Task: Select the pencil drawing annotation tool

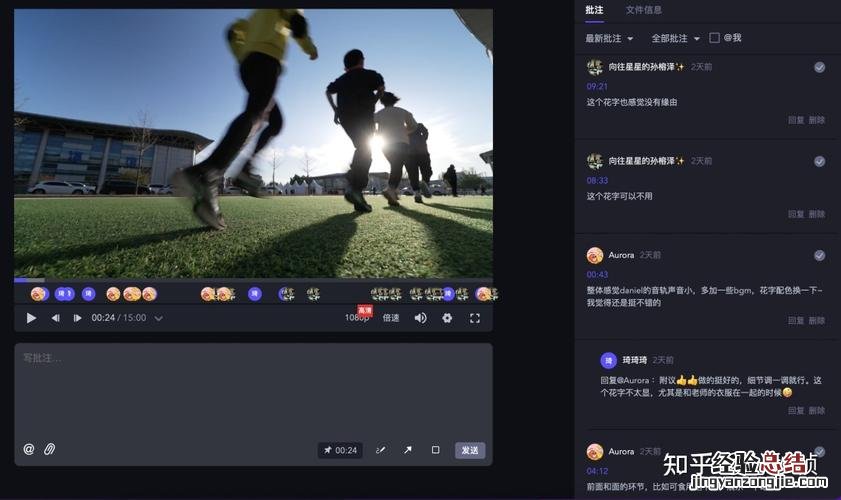Action: pyautogui.click(x=380, y=450)
